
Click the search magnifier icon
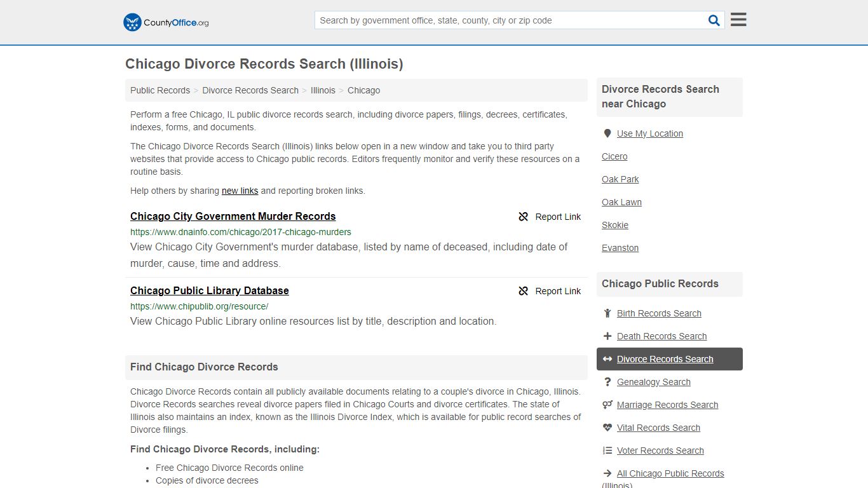pyautogui.click(x=714, y=20)
